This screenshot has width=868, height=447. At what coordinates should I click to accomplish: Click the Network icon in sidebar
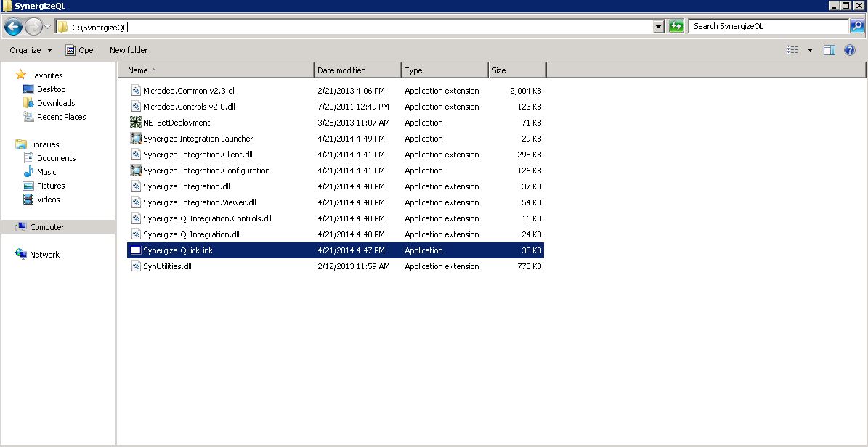pos(21,255)
